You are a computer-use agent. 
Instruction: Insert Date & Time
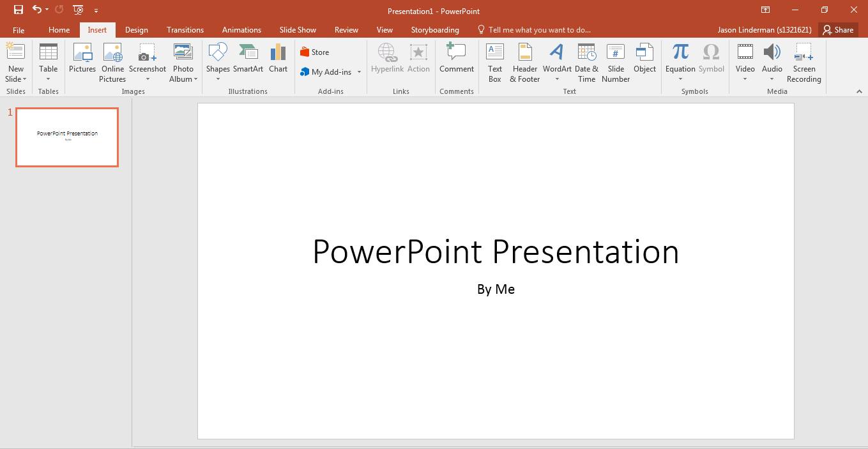click(x=586, y=62)
